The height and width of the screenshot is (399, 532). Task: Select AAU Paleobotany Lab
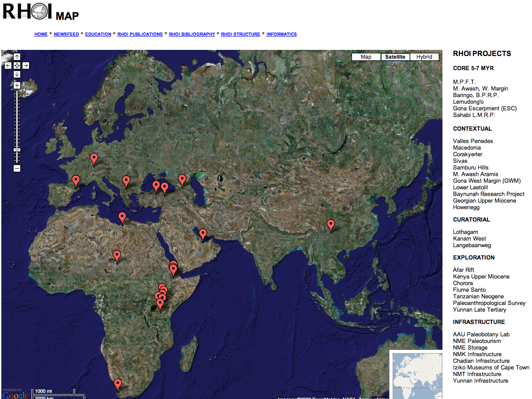tap(481, 335)
